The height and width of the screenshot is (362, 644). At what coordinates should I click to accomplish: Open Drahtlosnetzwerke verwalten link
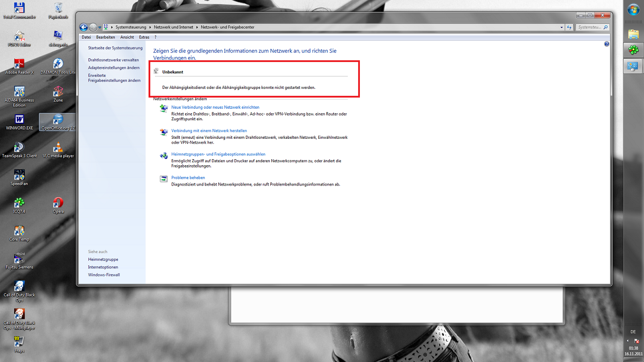point(113,60)
